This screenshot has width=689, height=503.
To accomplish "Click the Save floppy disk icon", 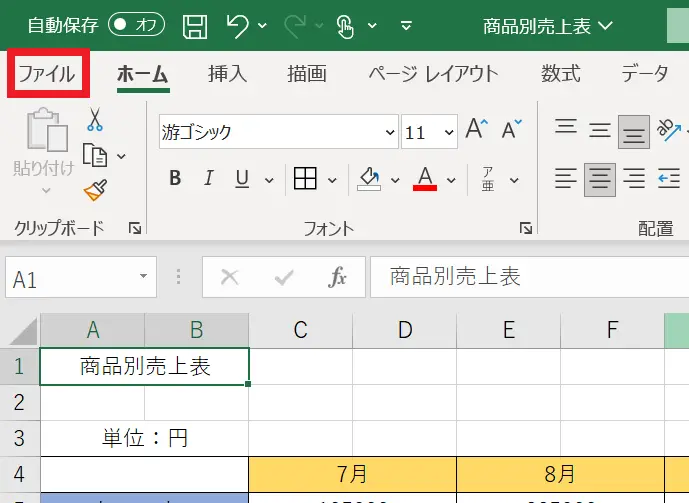I will pos(195,26).
